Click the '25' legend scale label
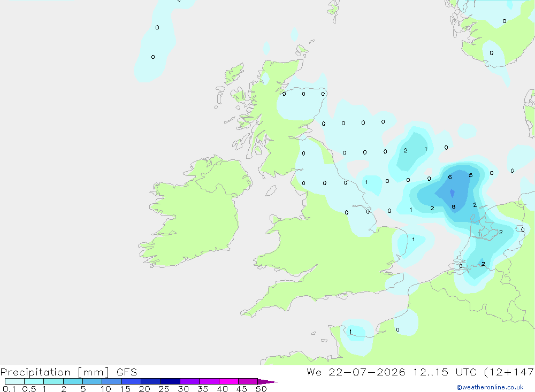The width and height of the screenshot is (535, 392). (x=164, y=389)
